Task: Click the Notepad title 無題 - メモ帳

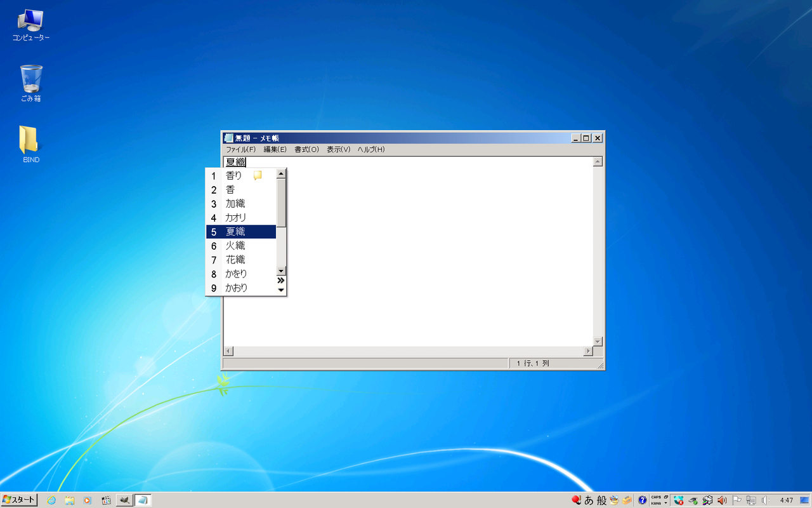Action: [x=257, y=138]
